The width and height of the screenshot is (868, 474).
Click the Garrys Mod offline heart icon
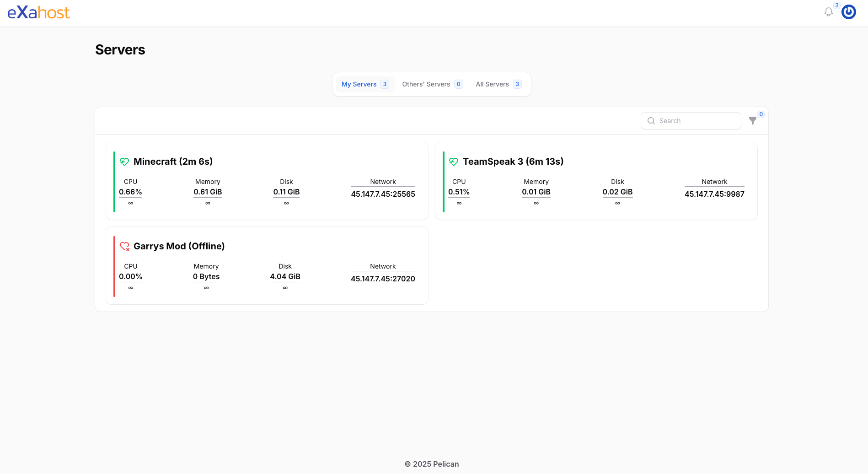pos(124,246)
